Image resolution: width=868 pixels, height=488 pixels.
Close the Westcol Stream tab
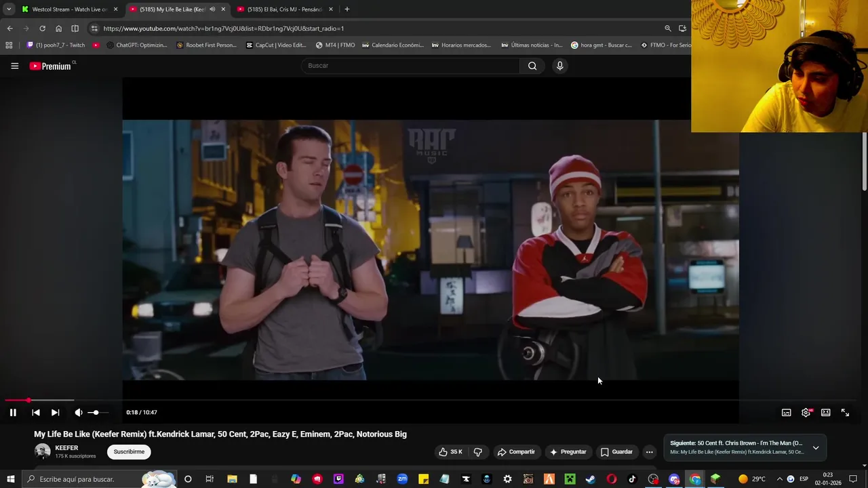[x=115, y=9]
